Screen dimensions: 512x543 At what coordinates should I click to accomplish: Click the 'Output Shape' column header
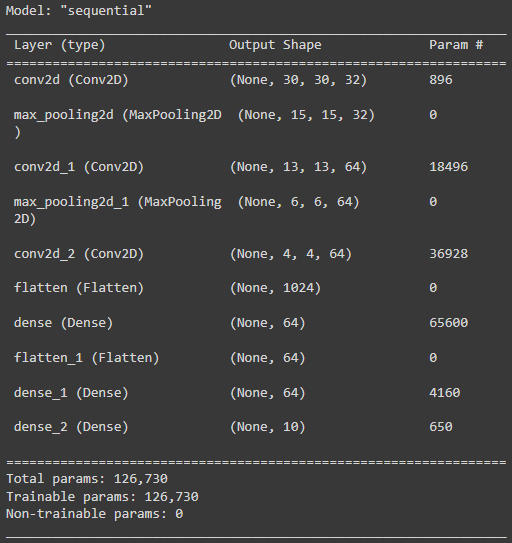[x=275, y=45]
